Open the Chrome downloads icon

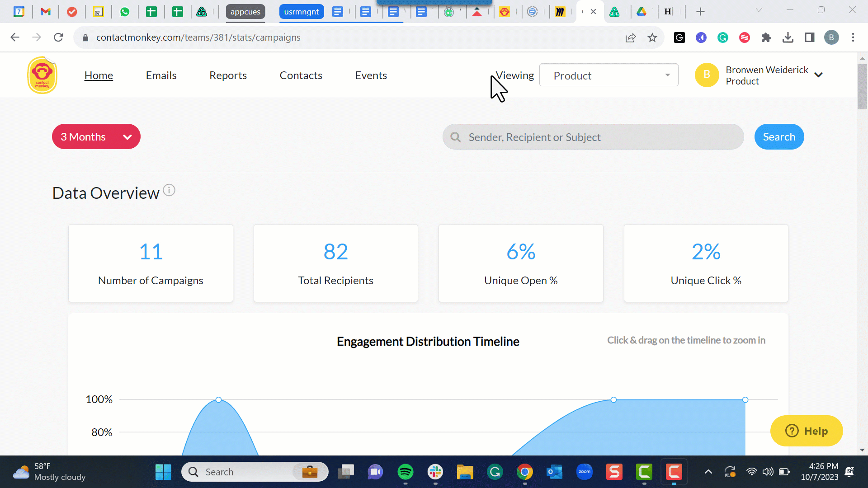pyautogui.click(x=788, y=38)
